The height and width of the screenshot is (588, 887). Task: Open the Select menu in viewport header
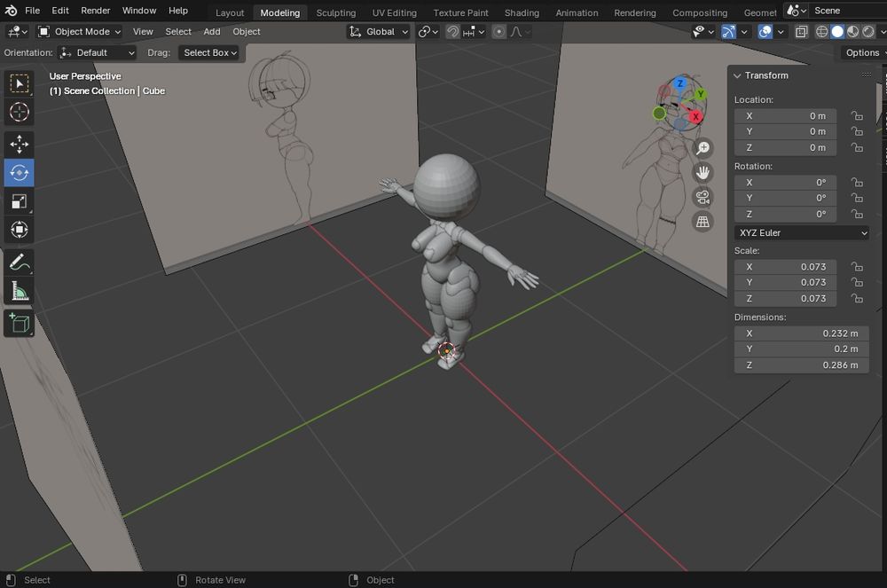coord(178,32)
